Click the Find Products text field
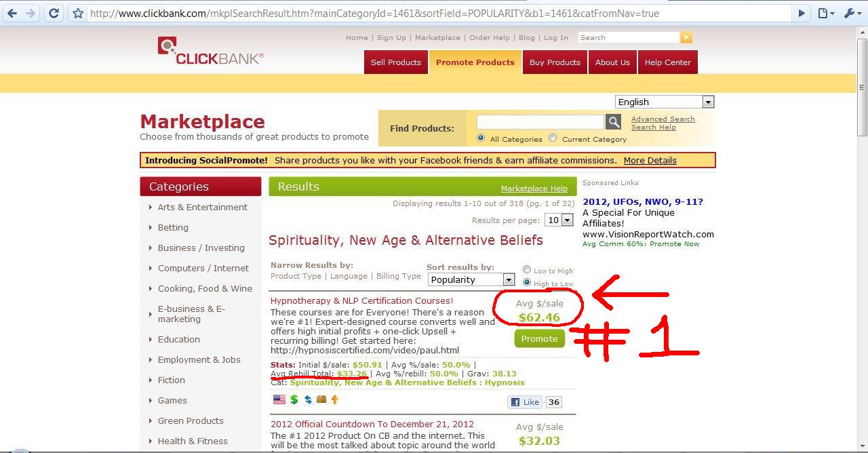Screen dimensions: 868x453 point(540,121)
